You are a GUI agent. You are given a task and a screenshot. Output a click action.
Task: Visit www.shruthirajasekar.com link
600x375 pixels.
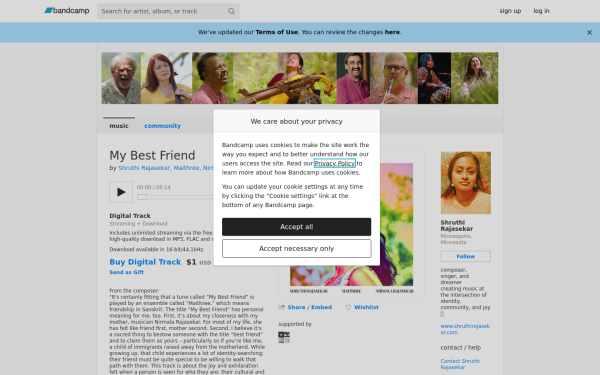pos(465,329)
